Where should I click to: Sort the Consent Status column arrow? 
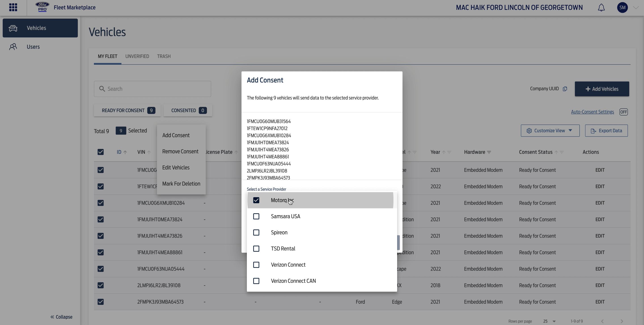[556, 152]
